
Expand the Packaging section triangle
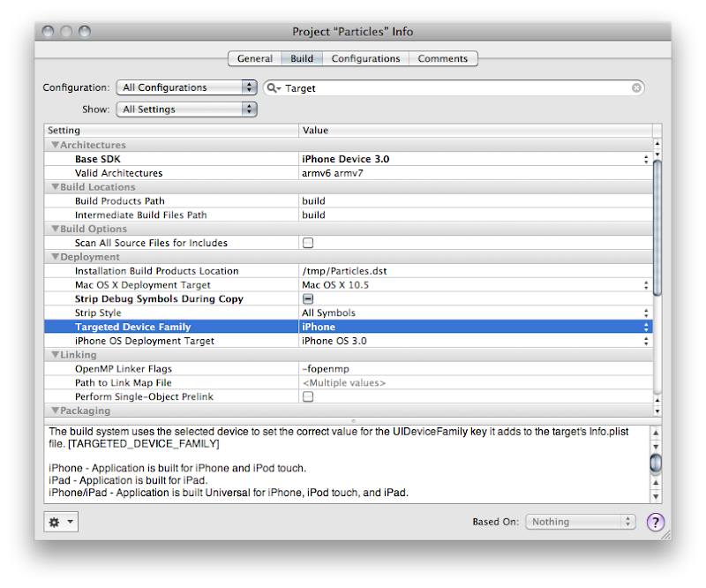[x=55, y=411]
